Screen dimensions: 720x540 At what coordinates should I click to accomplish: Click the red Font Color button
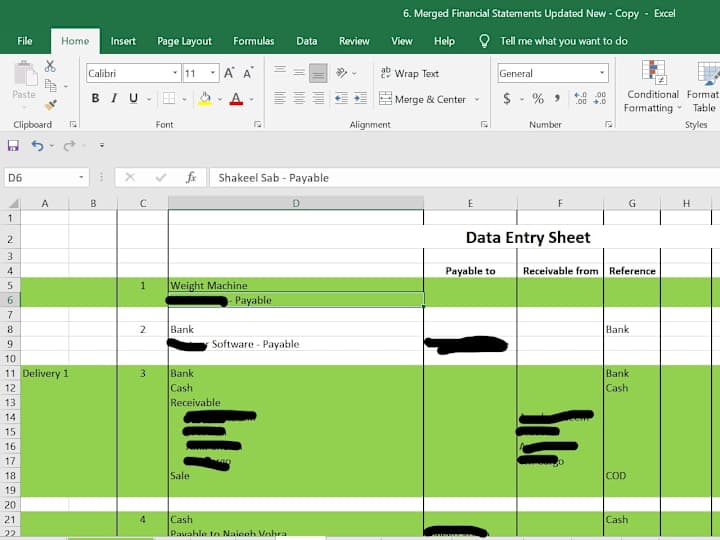click(236, 98)
